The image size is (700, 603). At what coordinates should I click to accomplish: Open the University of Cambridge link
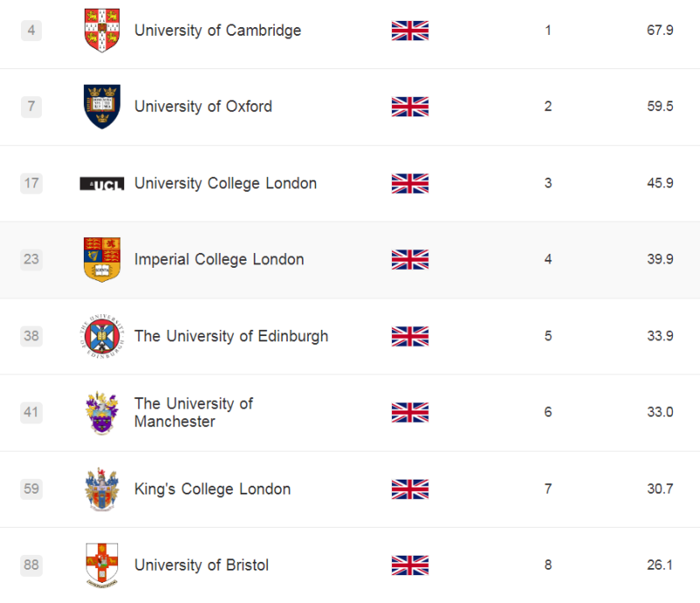coord(217,31)
